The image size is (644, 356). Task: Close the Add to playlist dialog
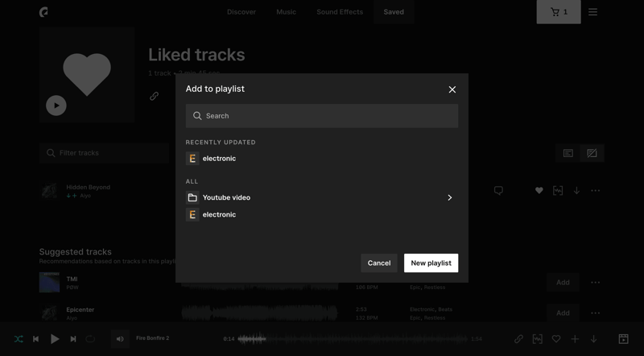pos(452,89)
